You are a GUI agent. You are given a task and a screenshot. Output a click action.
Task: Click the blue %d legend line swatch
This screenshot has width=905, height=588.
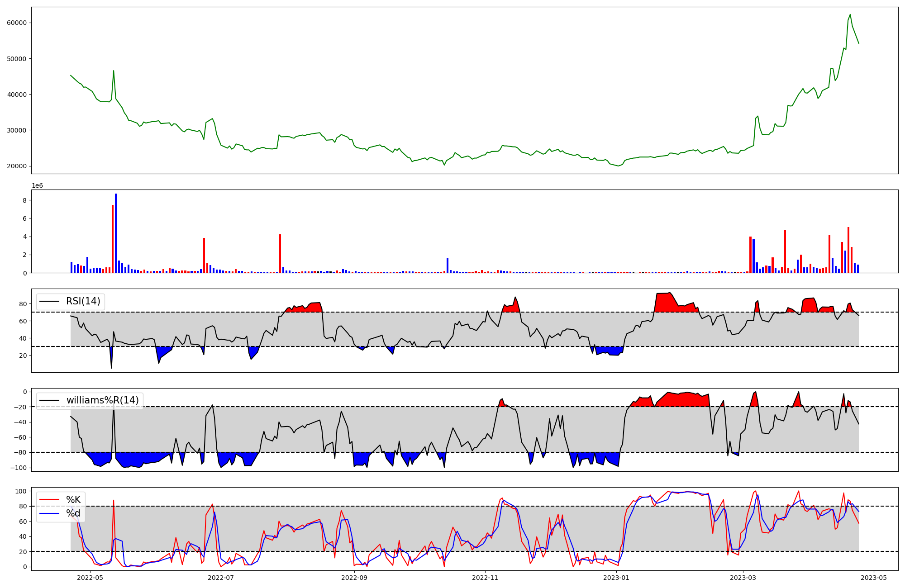(x=49, y=513)
